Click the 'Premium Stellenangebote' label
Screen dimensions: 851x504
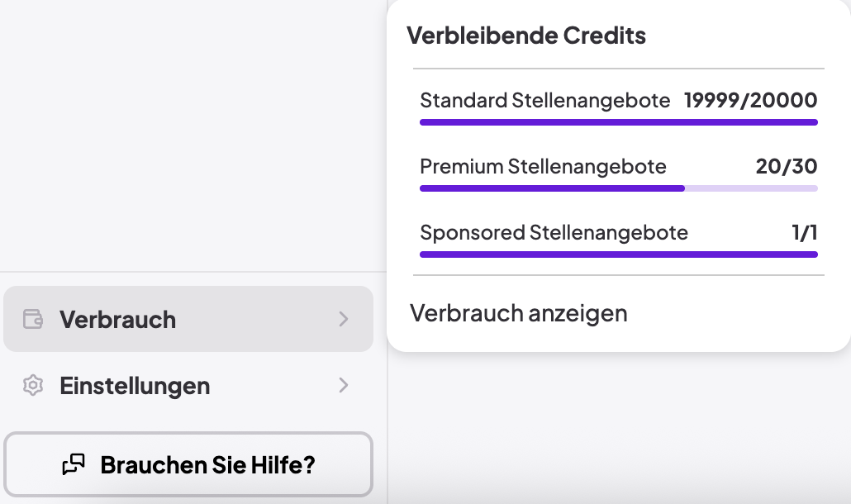tap(543, 167)
